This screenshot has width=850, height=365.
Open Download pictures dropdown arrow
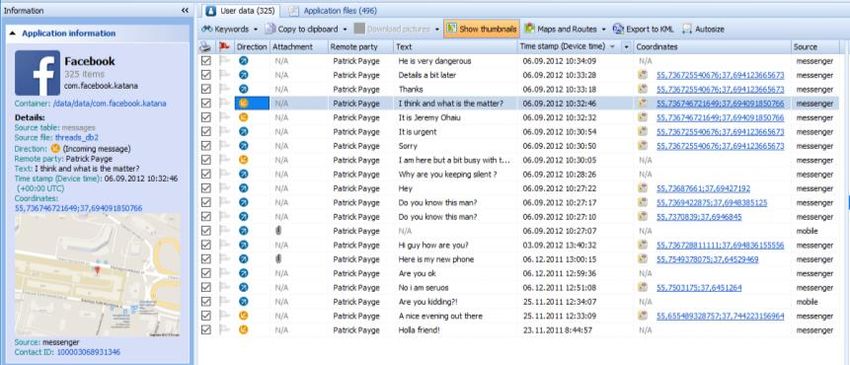[437, 29]
